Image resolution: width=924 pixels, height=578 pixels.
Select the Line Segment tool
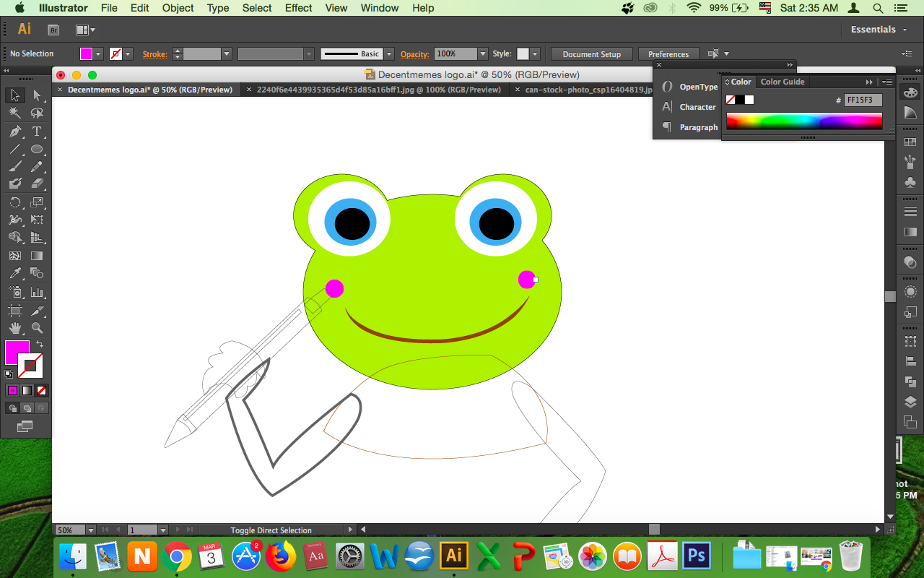(15, 150)
